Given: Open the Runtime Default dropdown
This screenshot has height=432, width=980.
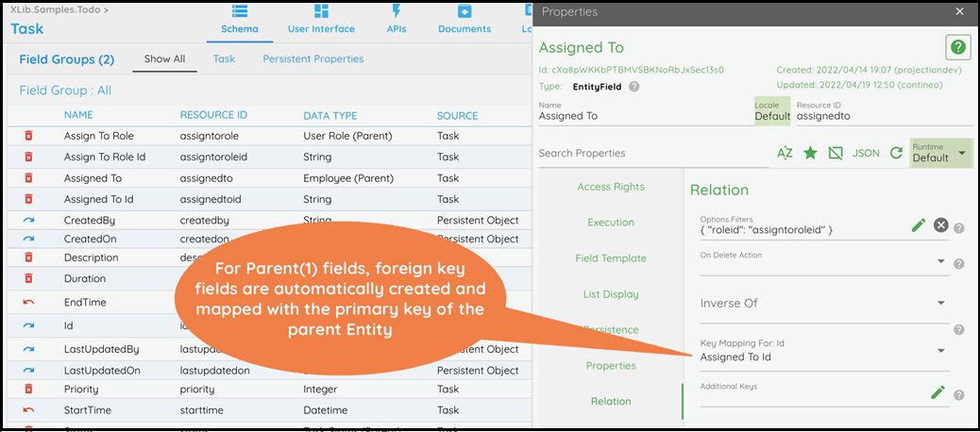Looking at the screenshot, I should click(961, 153).
